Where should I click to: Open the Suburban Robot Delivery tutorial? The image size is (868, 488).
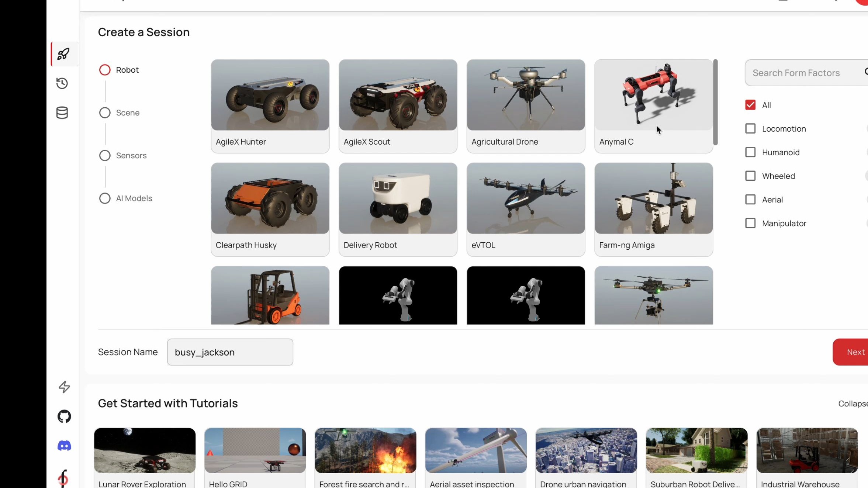697,458
